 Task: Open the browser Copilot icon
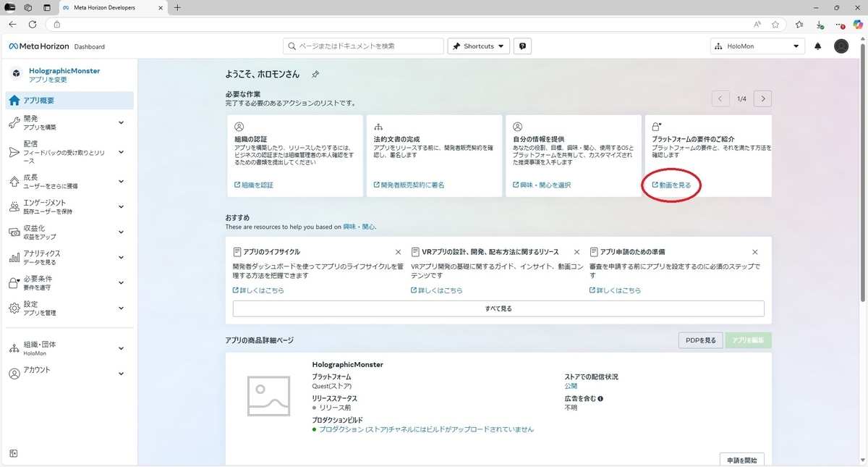click(x=858, y=24)
